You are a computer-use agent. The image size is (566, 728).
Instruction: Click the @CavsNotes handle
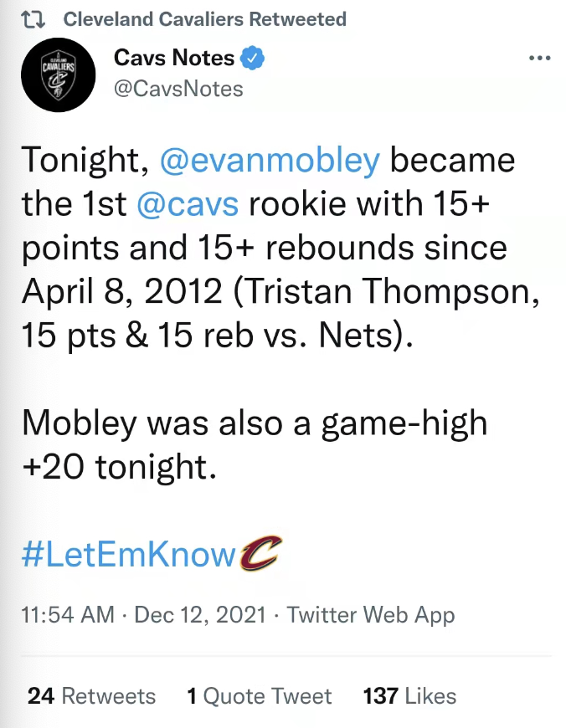[178, 89]
